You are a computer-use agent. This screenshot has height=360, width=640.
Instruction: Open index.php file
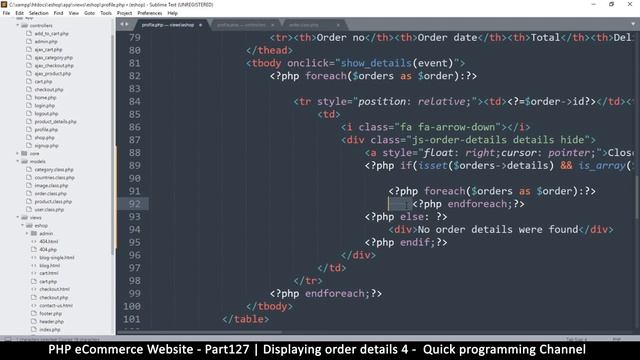[x=50, y=329]
